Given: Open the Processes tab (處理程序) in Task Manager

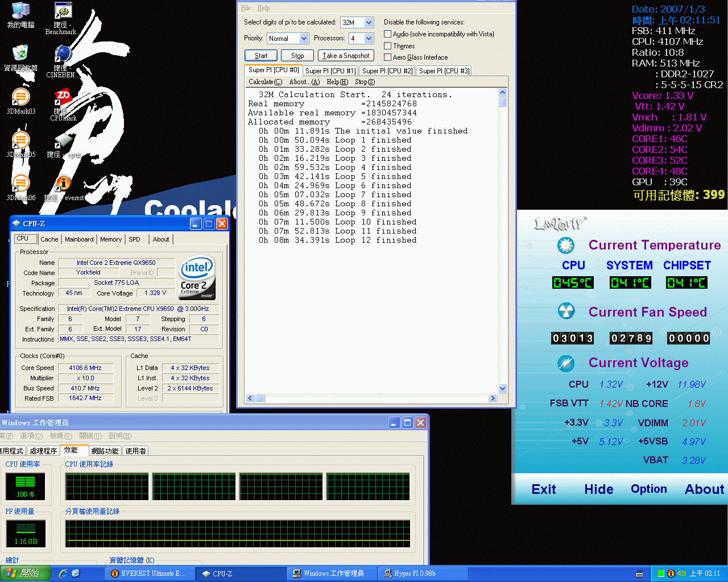Looking at the screenshot, I should click(43, 451).
